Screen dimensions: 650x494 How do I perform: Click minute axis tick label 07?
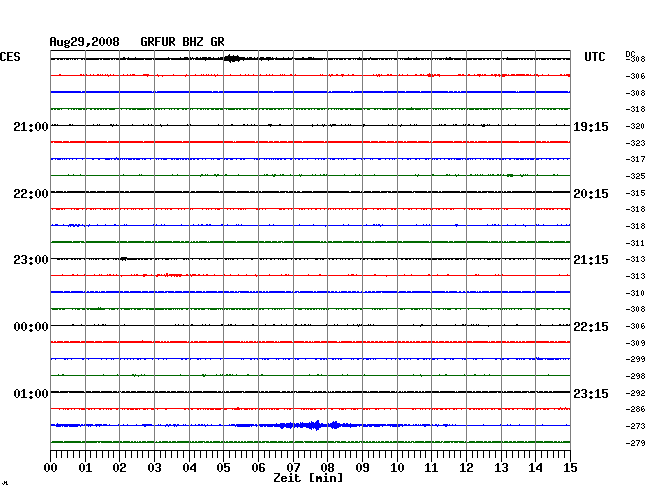pyautogui.click(x=293, y=467)
